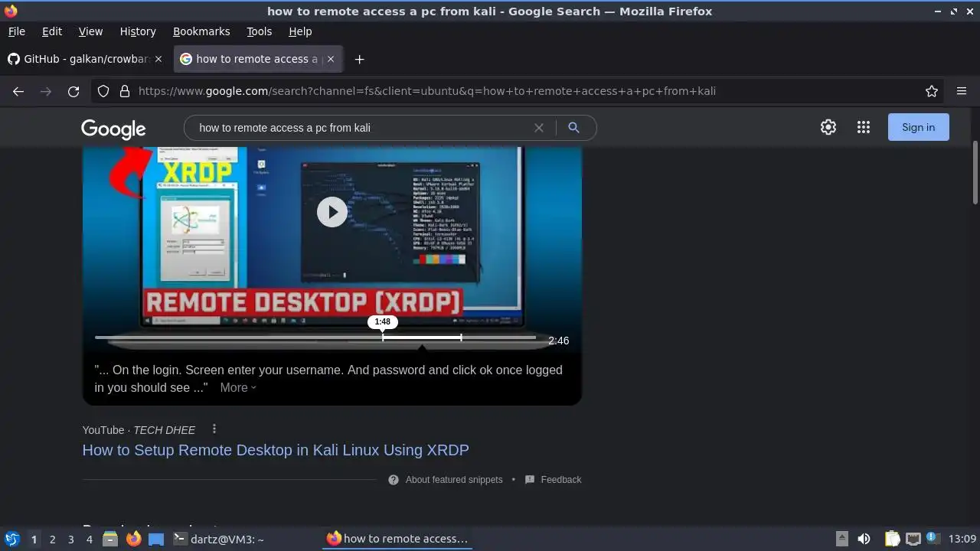
Task: Open result 'How to Setup Remote Desktop in Kali Linux Using XRDP'
Action: 276,450
